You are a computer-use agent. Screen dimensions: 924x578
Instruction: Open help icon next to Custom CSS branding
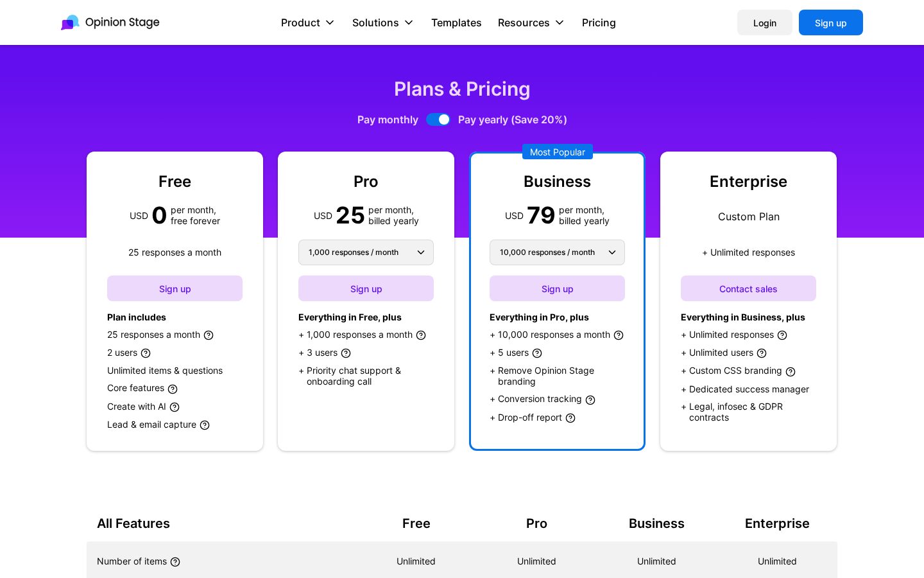pos(791,372)
